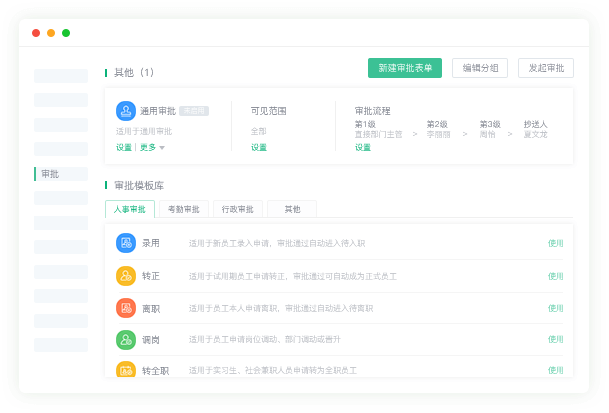The height and width of the screenshot is (413, 609).
Task: Click the green window maximize button
Action: coord(66,33)
